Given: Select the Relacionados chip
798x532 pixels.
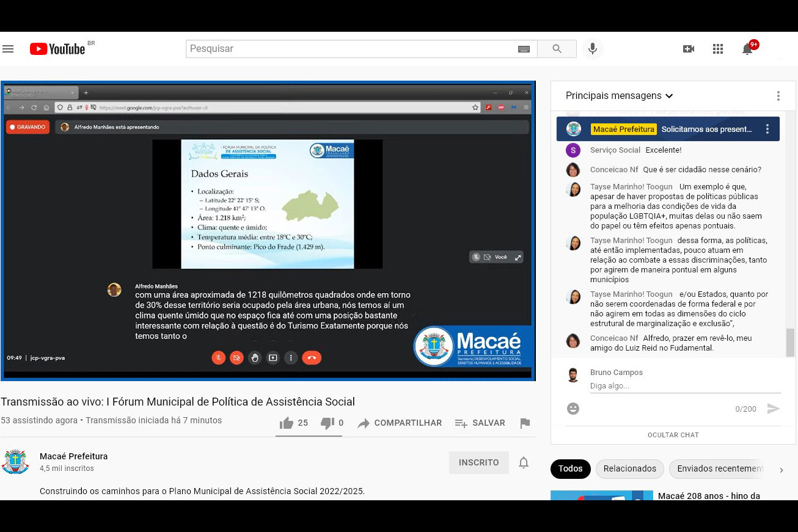Looking at the screenshot, I should pyautogui.click(x=630, y=469).
